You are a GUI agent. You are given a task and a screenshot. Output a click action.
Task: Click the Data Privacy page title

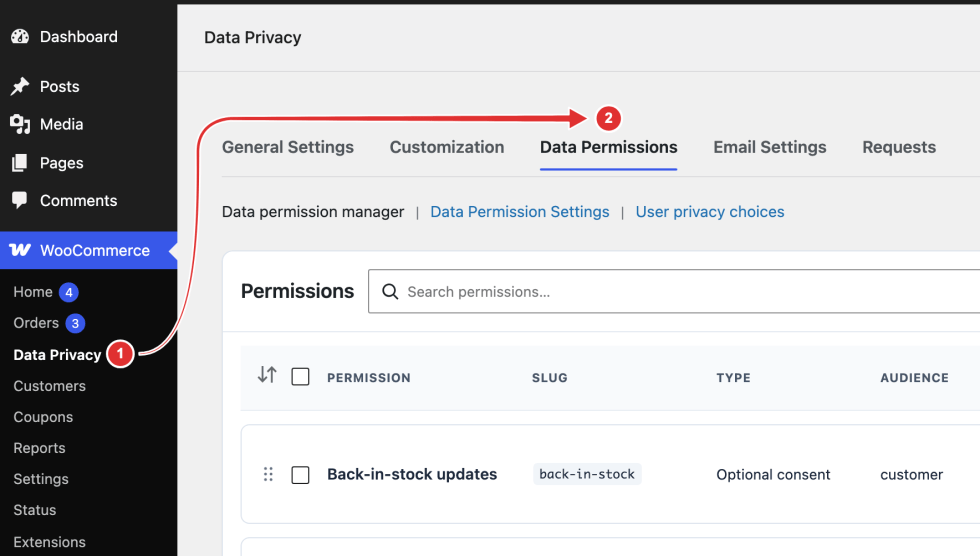252,37
